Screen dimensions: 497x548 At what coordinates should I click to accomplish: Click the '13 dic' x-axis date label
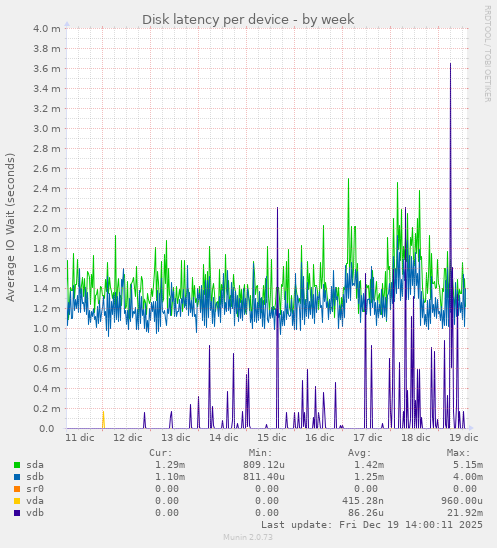176,438
